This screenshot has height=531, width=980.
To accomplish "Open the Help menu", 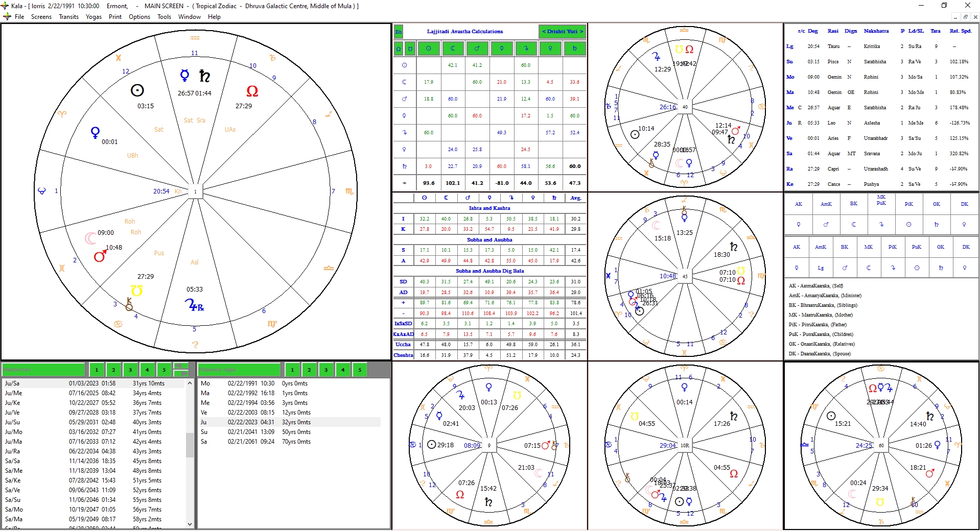I will (x=214, y=17).
